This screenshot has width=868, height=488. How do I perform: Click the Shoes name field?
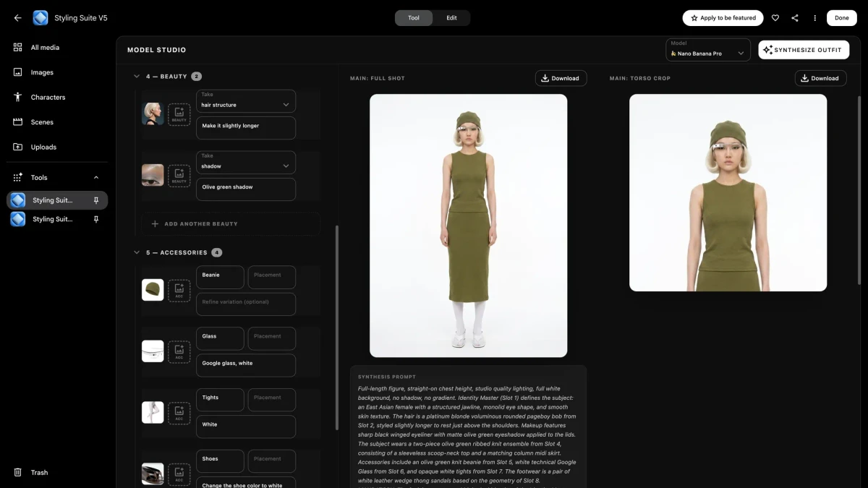[x=221, y=461]
